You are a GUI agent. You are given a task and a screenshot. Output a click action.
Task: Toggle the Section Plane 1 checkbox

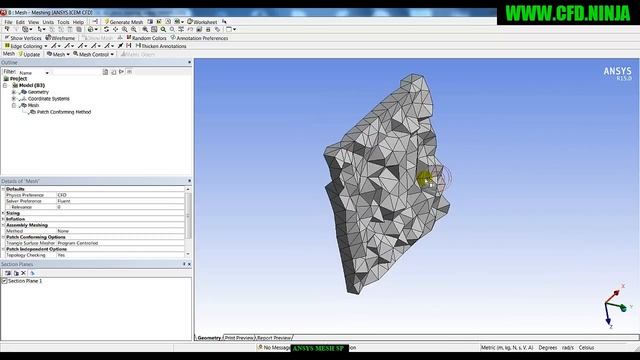click(4, 281)
